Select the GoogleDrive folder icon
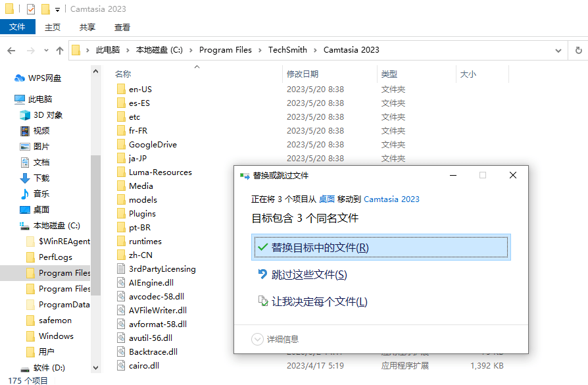The image size is (588, 385). (121, 145)
